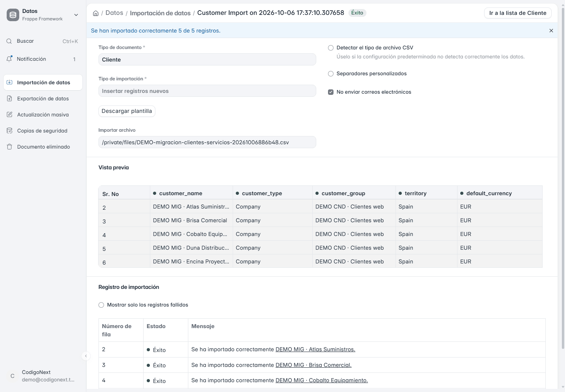Click the customer_group column header
This screenshot has height=392, width=565.
(x=354, y=193)
